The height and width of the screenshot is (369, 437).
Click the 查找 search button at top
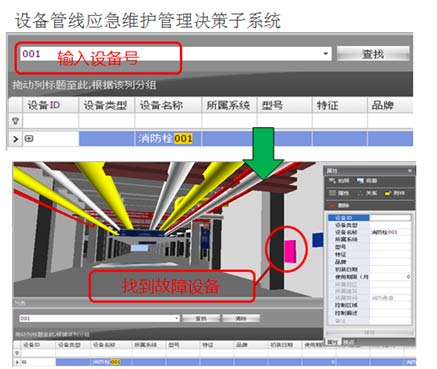(x=373, y=54)
